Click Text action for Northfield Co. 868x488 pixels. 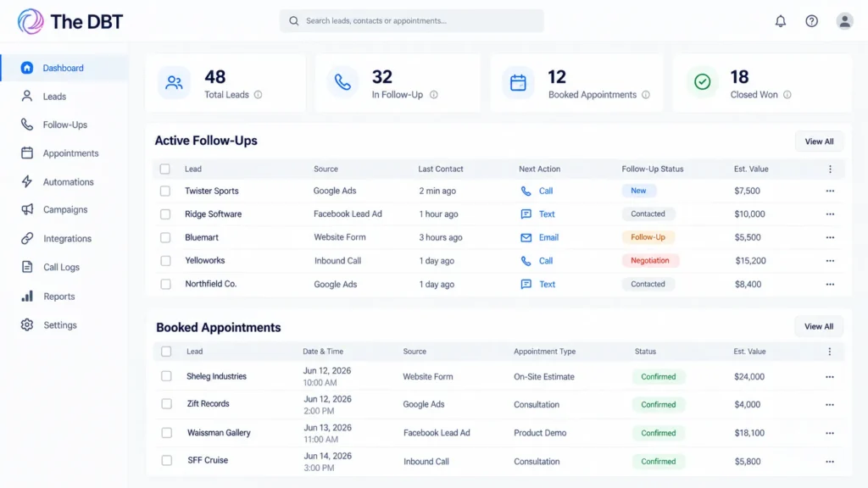point(538,285)
